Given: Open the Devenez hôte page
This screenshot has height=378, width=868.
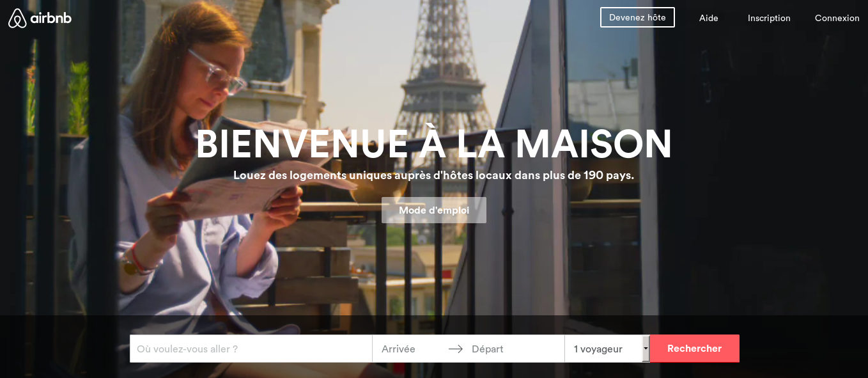Looking at the screenshot, I should [637, 17].
